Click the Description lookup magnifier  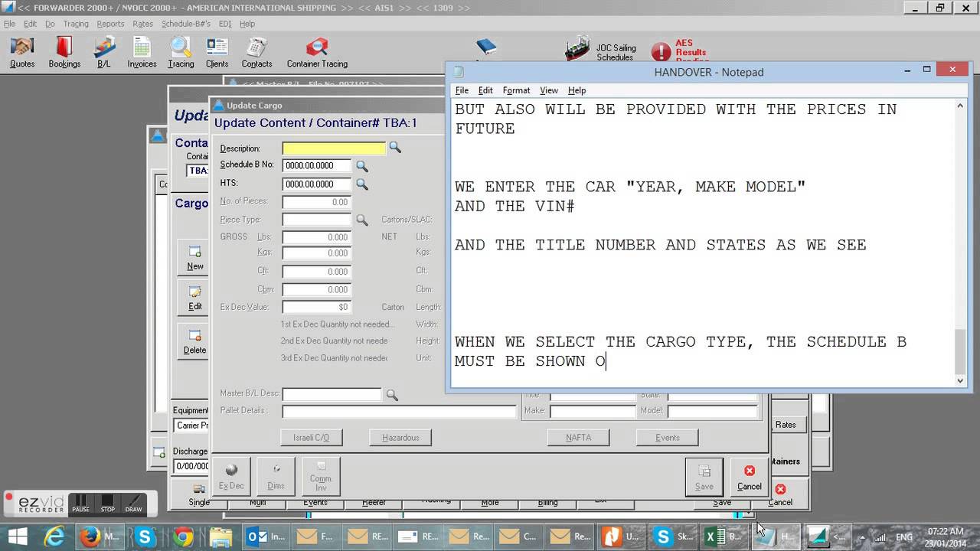click(x=395, y=147)
